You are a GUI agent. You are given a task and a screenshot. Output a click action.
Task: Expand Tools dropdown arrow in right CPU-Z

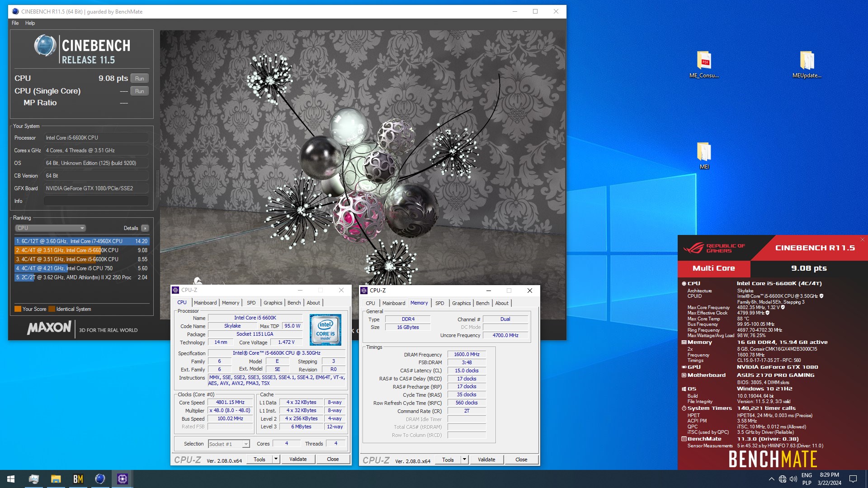[x=464, y=460]
